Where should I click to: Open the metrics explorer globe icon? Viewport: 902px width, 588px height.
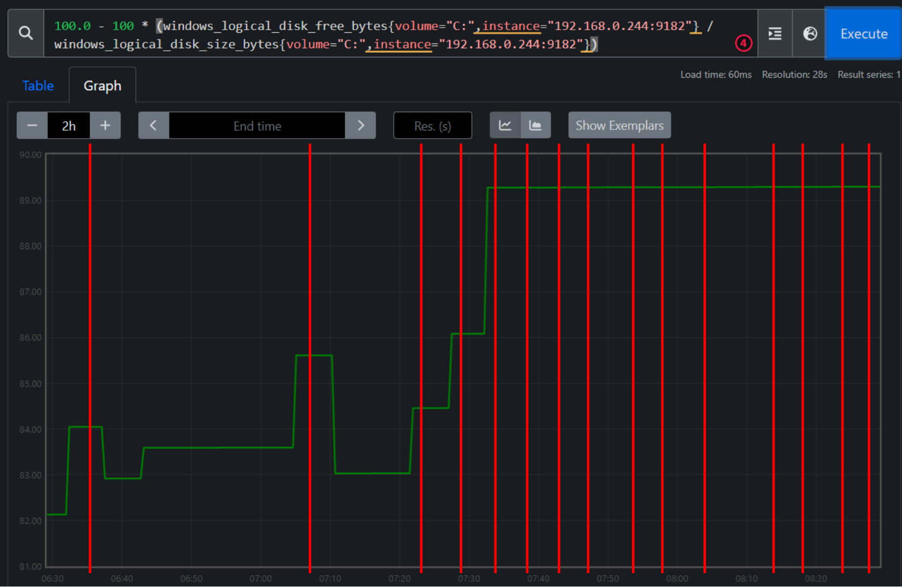pyautogui.click(x=810, y=34)
